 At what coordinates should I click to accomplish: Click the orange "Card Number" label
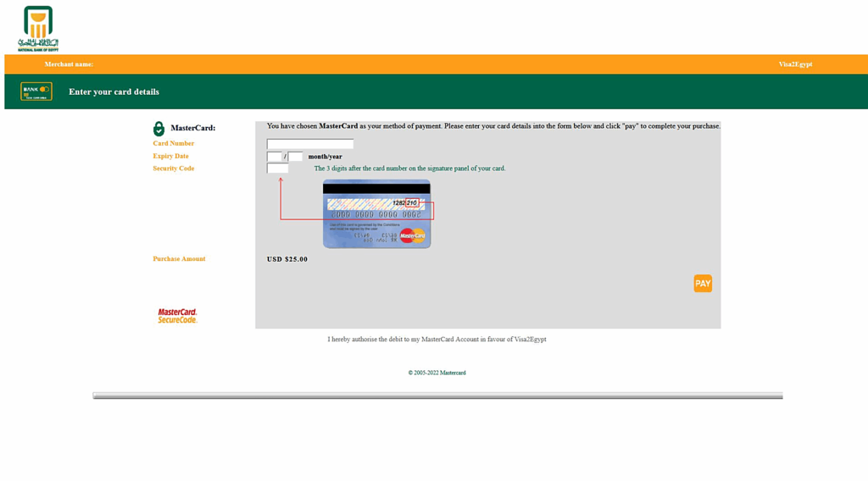pos(173,144)
